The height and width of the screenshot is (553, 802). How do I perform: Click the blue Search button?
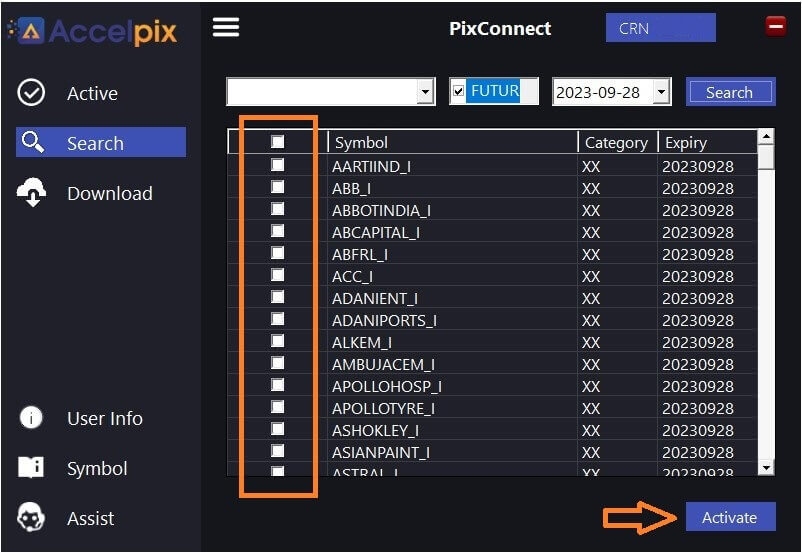click(730, 92)
